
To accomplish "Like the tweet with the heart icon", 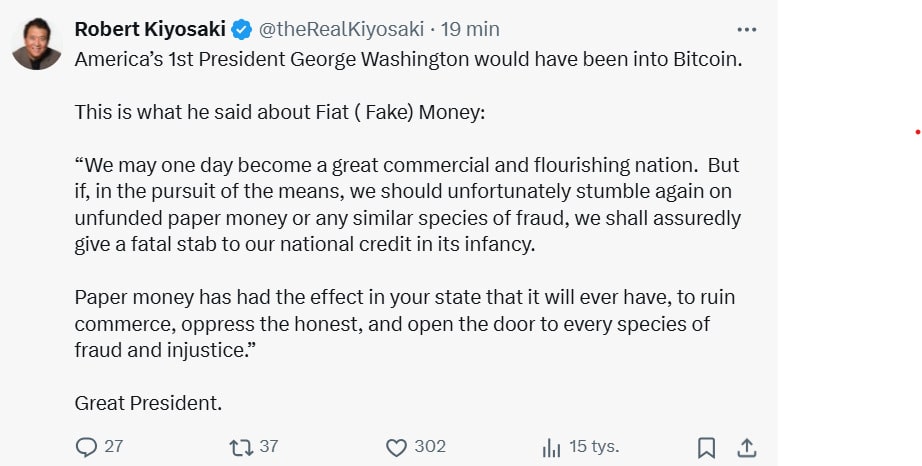I will (x=397, y=447).
